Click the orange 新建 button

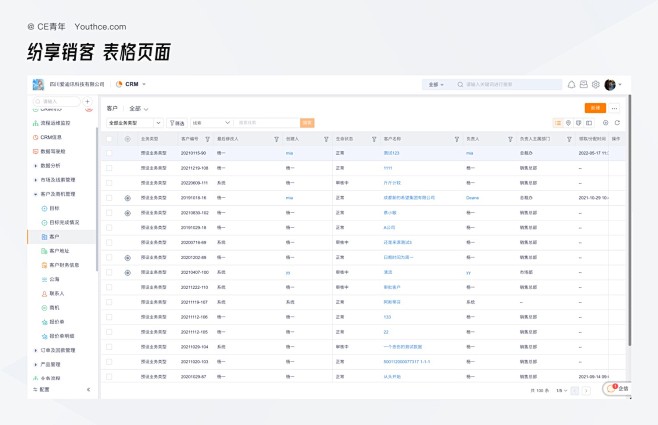tap(595, 108)
